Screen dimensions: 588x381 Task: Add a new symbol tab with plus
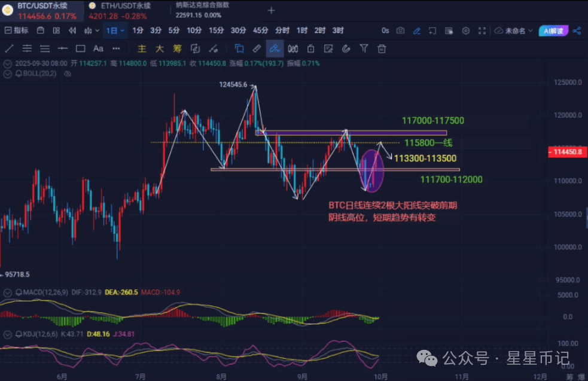pos(271,11)
